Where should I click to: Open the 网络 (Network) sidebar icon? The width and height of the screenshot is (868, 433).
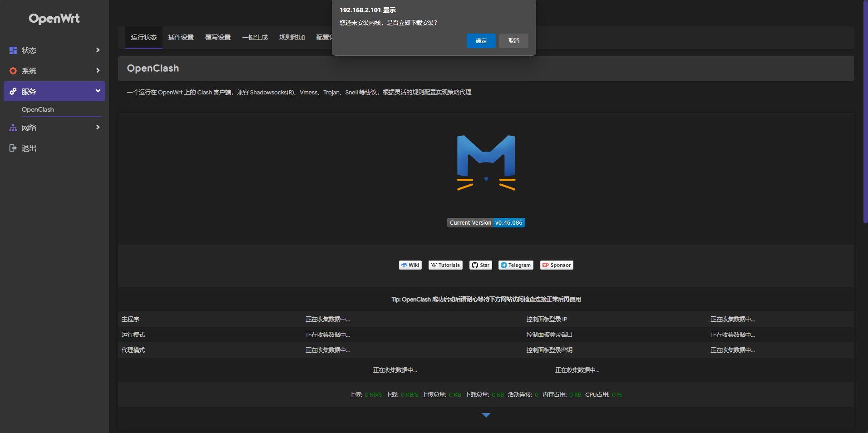[x=13, y=128]
